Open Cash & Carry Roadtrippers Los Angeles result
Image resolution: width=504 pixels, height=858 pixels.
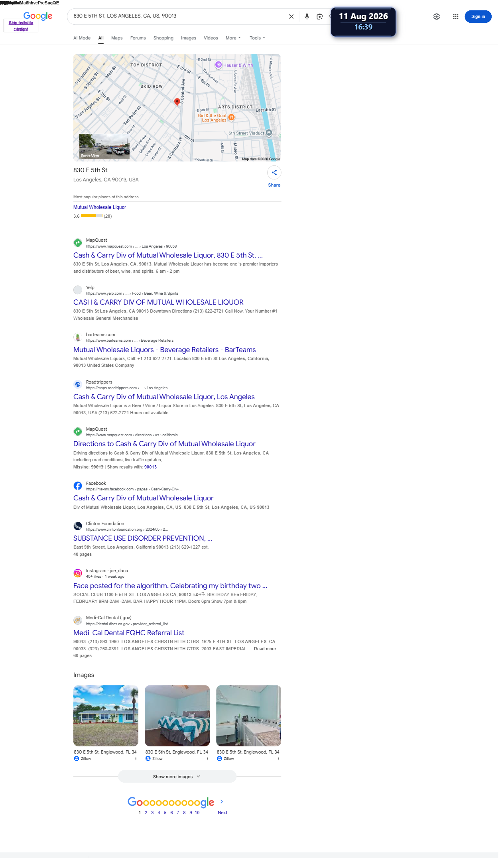[x=164, y=397]
